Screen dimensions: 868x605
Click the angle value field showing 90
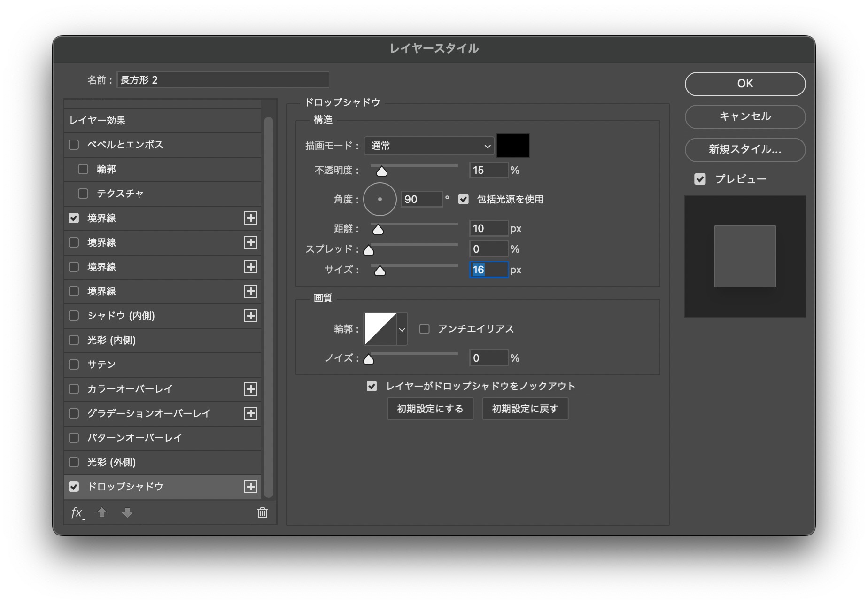422,199
